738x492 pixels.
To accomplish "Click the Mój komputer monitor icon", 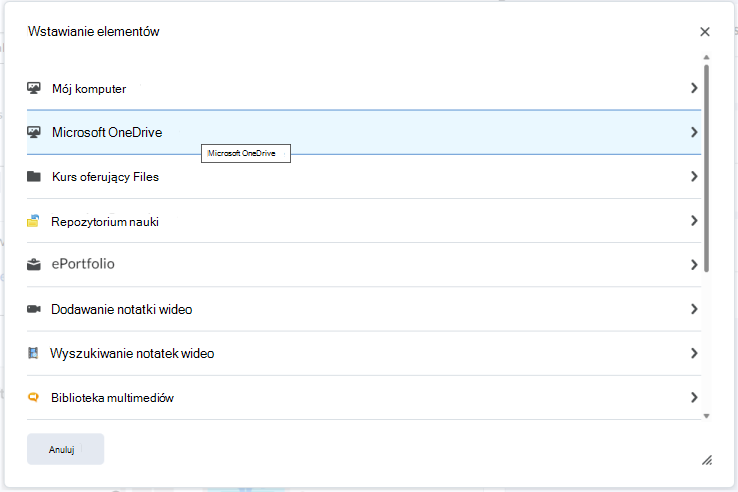I will [33, 88].
